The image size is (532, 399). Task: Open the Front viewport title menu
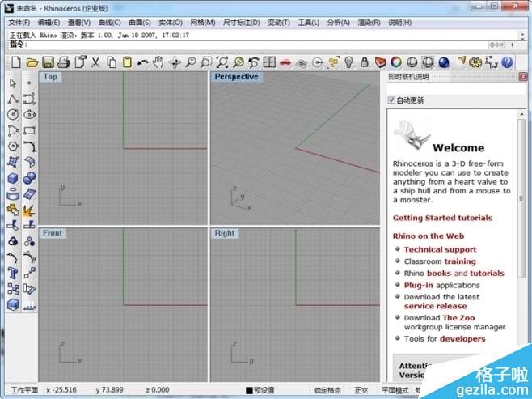[x=53, y=233]
